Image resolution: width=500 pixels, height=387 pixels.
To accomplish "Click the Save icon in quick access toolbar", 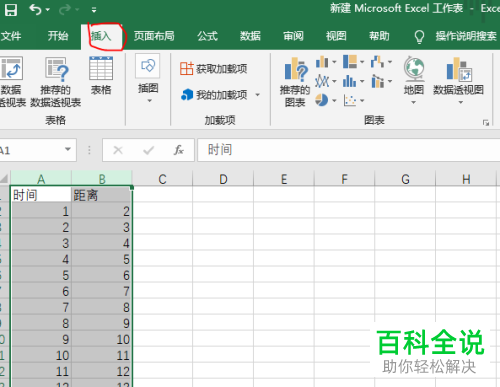I will coord(10,9).
